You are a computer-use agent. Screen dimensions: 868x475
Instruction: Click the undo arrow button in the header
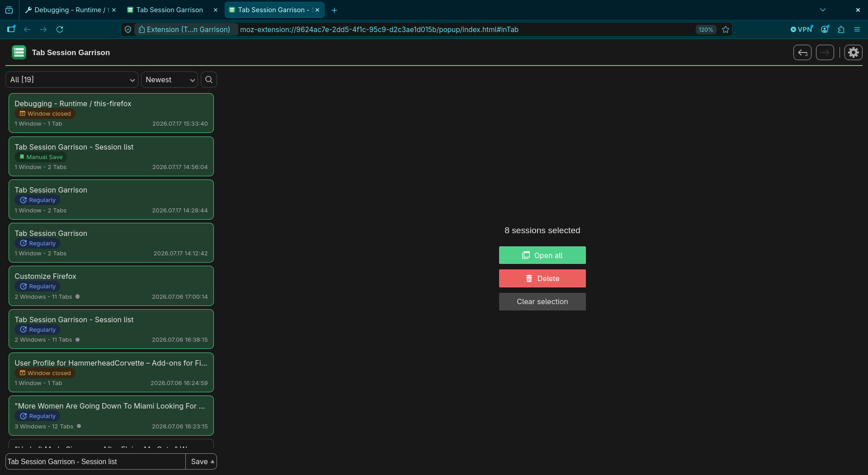pyautogui.click(x=802, y=52)
